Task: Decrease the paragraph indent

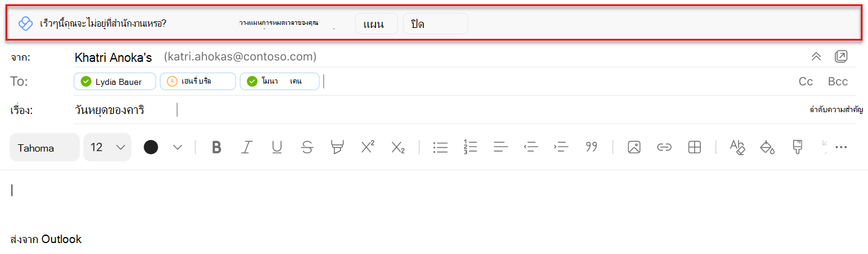Action: pyautogui.click(x=531, y=147)
